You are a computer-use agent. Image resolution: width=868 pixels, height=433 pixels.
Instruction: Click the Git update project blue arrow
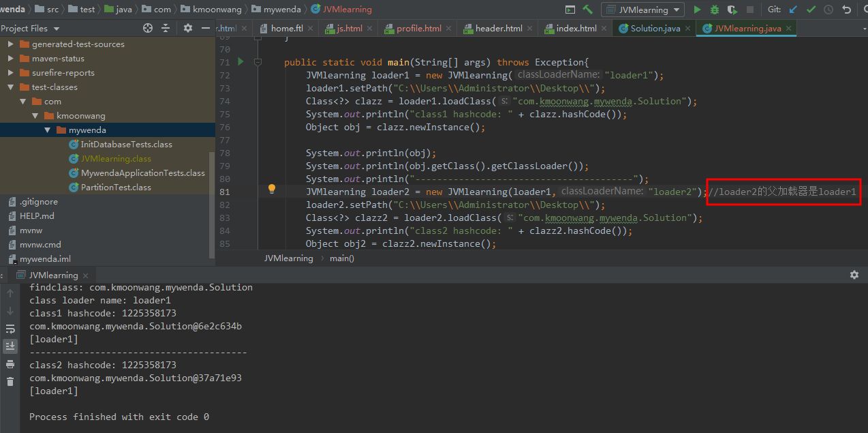[x=792, y=10]
